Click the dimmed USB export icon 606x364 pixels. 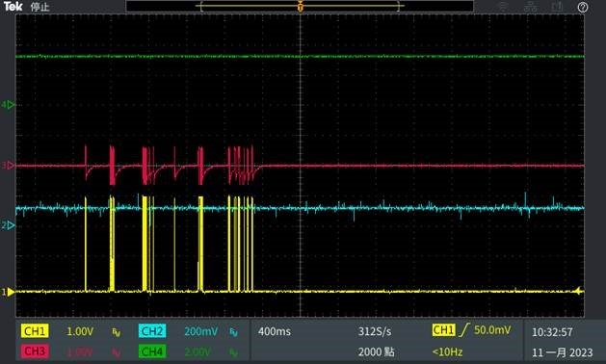[x=557, y=7]
